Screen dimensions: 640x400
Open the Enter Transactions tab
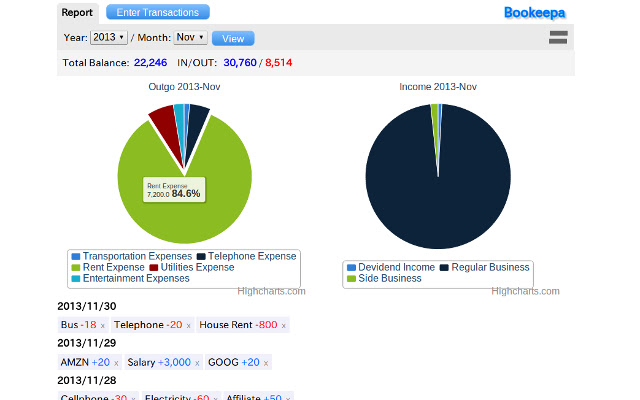pyautogui.click(x=157, y=13)
